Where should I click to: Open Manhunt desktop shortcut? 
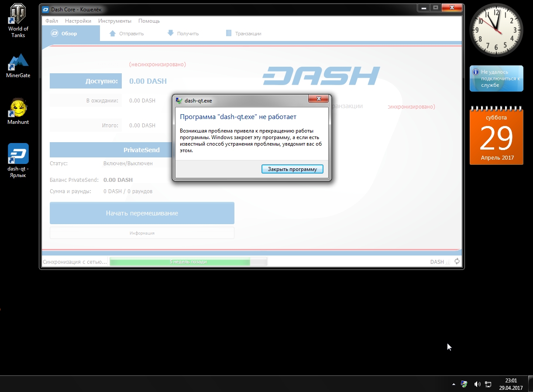pos(18,111)
